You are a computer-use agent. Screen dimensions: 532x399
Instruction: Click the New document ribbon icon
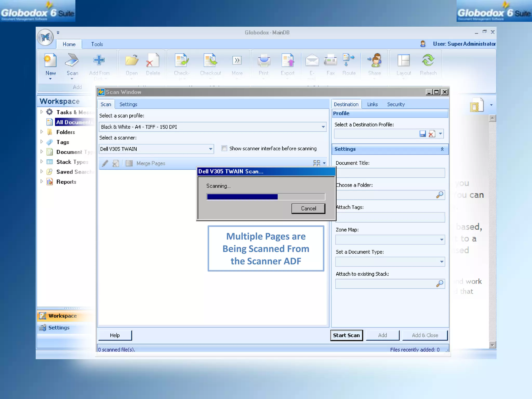[50, 61]
